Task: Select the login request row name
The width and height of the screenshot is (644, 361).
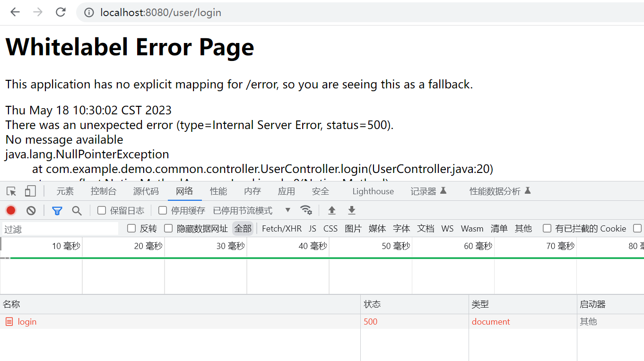Action: click(x=27, y=322)
